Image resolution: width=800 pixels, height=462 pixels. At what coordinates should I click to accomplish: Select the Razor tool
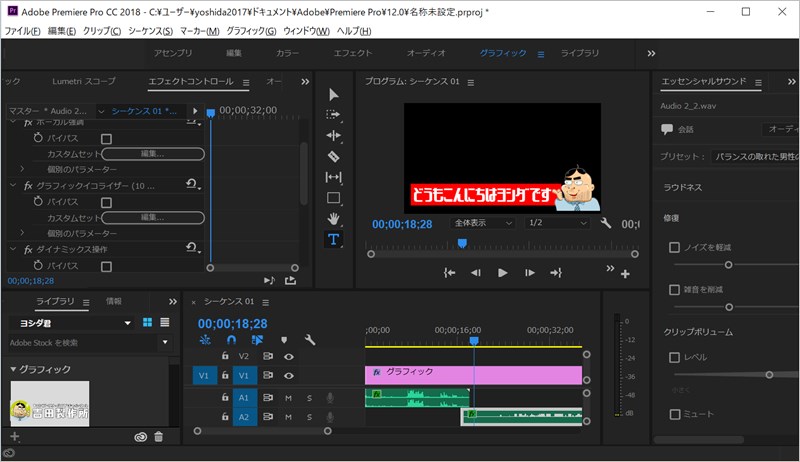334,157
